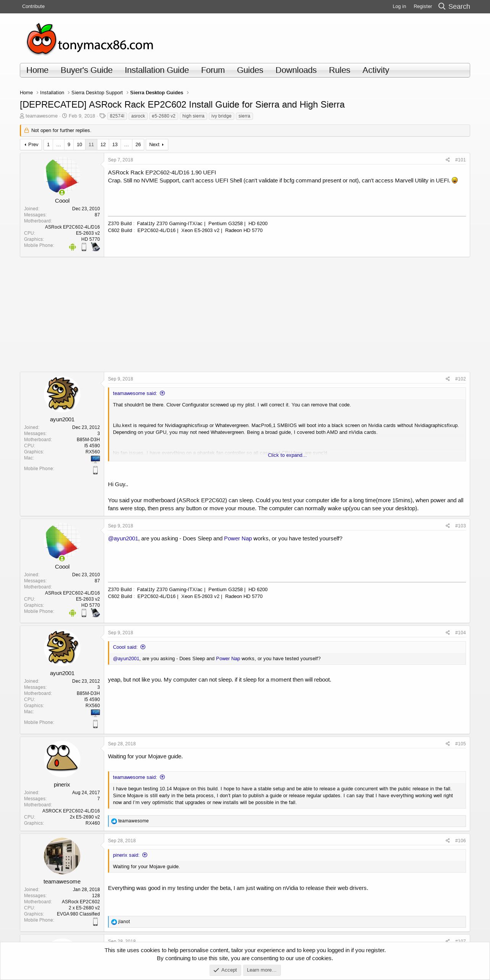The width and height of the screenshot is (490, 980).
Task: Jump to pinerix's quoted post arrow in #106
Action: coord(145,855)
